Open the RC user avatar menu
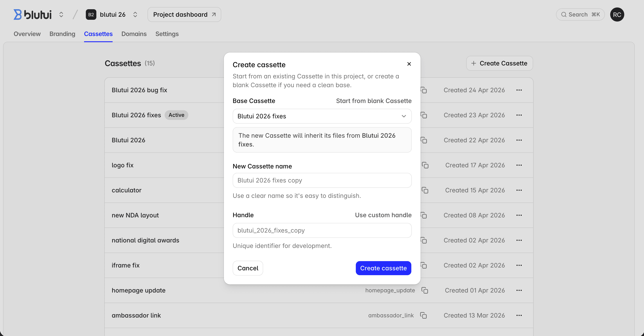 click(x=617, y=14)
